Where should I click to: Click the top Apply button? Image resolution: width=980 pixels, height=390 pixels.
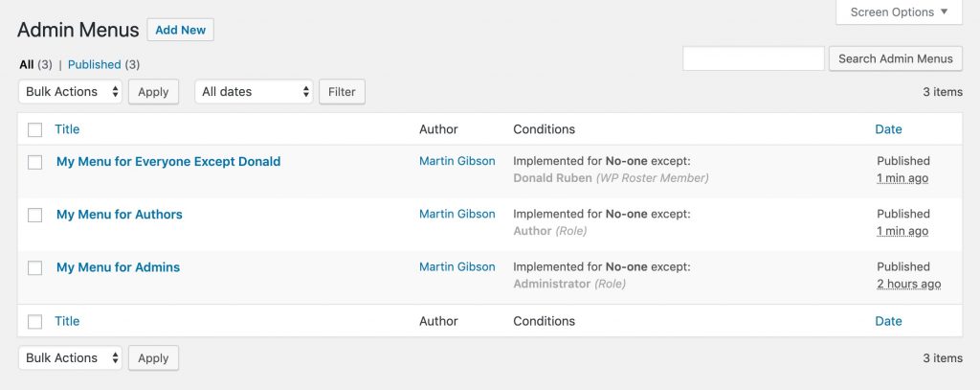click(x=153, y=92)
